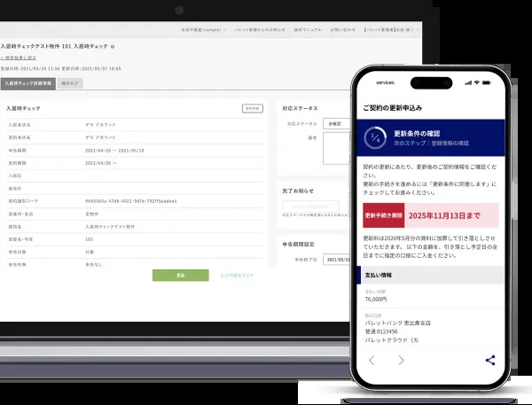Tap the forward arrow on the phone browser
This screenshot has width=532, height=405.
(401, 360)
